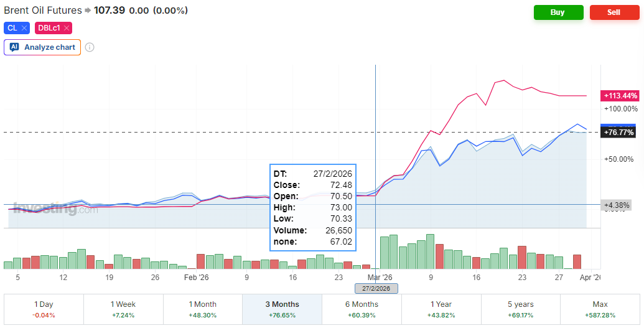Screen dimensions: 644x328
Task: Click the info icon beside Analyze chart
Action: pyautogui.click(x=90, y=47)
